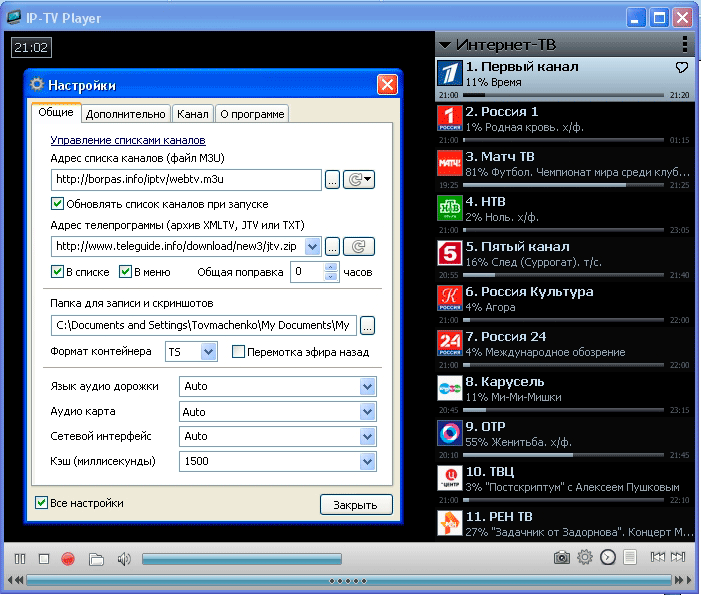Click the Россия Культура logo
701x595 pixels.
pos(449,298)
